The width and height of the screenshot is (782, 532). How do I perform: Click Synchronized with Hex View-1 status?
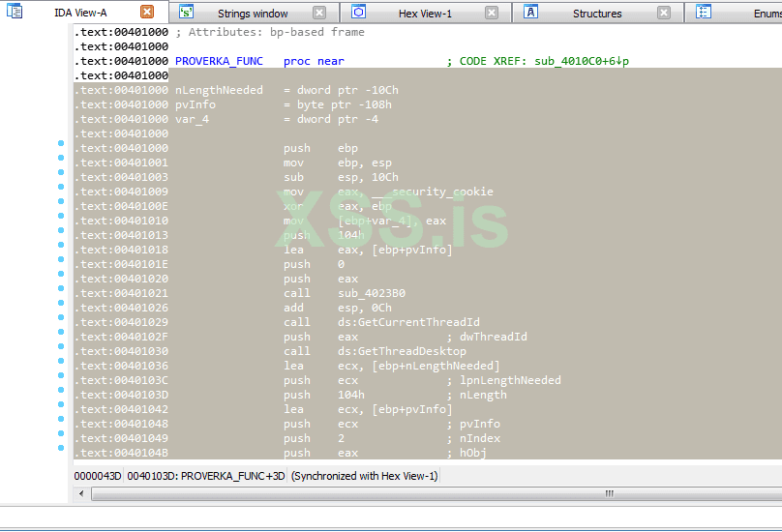pyautogui.click(x=365, y=476)
